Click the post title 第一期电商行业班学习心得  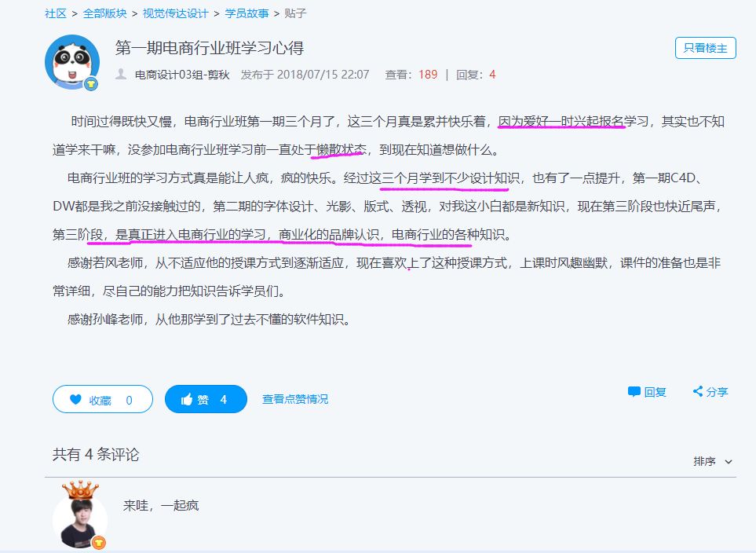click(x=209, y=48)
